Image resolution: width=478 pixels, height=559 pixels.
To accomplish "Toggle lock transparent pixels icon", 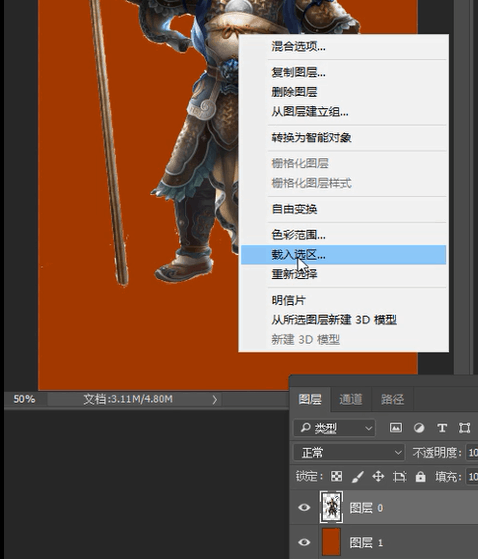I will point(336,476).
